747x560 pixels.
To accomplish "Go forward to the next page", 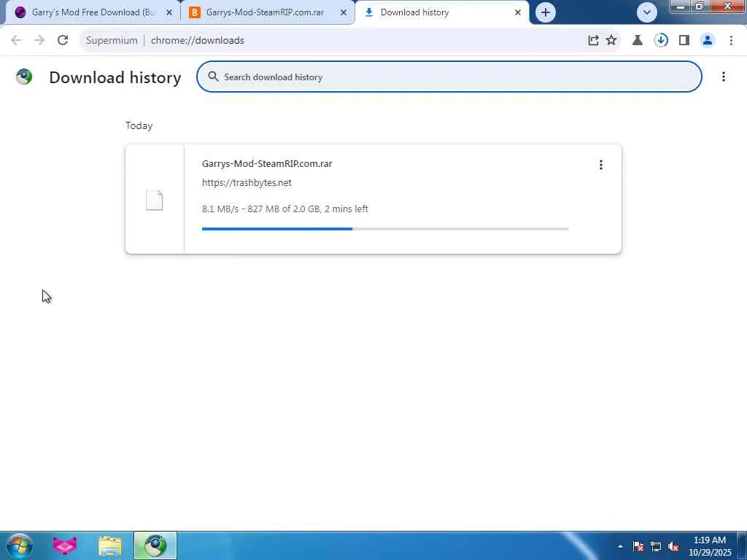I will click(x=39, y=41).
